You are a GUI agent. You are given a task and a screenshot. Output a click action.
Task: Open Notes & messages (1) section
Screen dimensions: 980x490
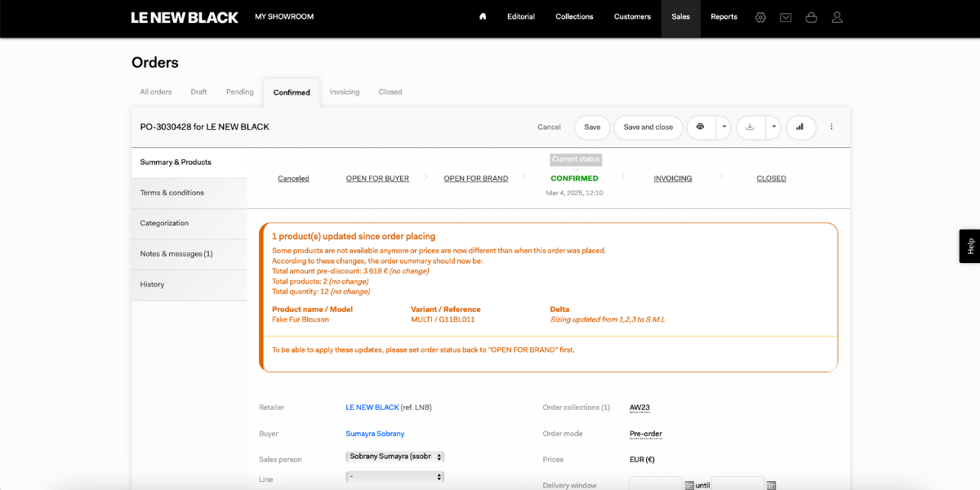coord(189,254)
